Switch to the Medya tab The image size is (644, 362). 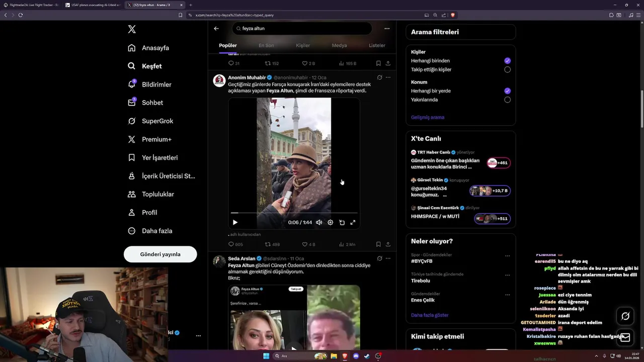click(339, 45)
